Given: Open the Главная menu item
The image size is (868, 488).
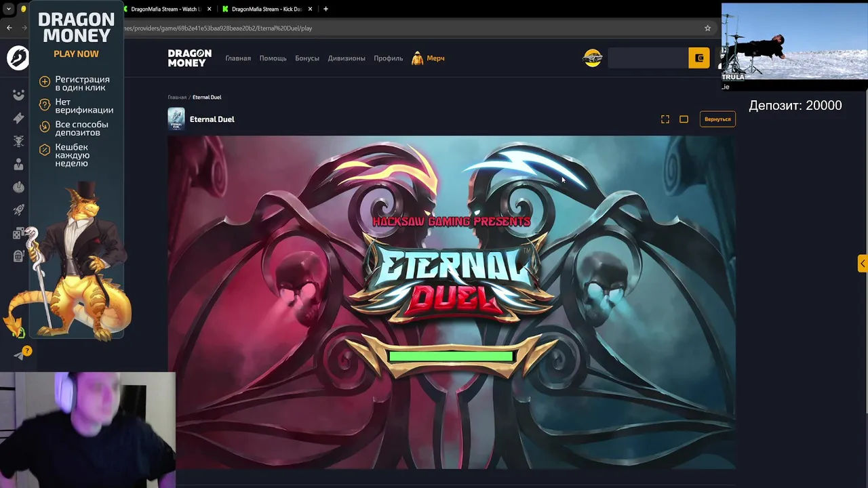Looking at the screenshot, I should click(238, 58).
